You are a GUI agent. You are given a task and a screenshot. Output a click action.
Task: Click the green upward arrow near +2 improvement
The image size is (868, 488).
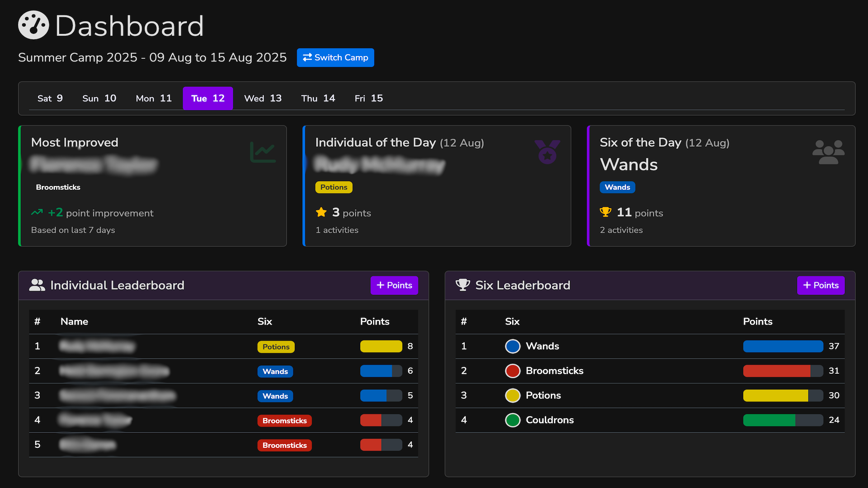click(37, 212)
